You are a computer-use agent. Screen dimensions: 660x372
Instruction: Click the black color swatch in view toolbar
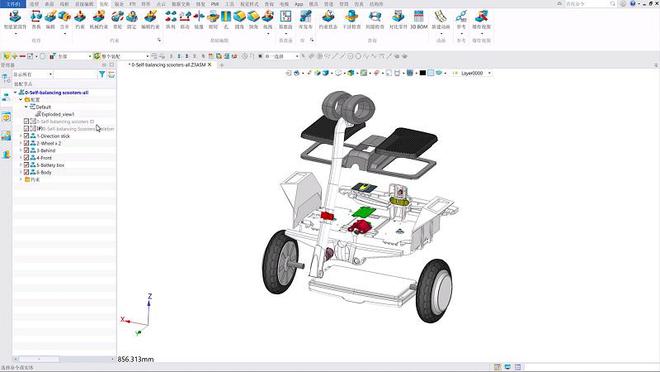click(x=423, y=73)
